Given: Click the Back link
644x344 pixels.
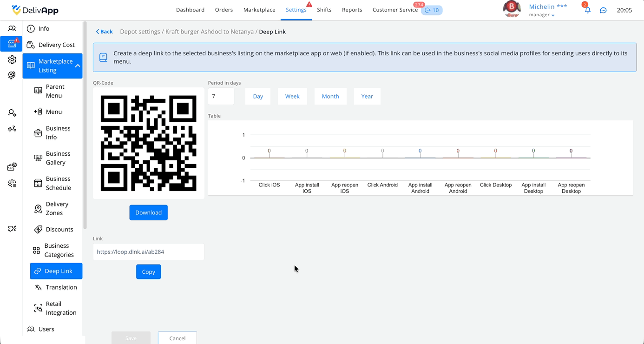Looking at the screenshot, I should coord(104,32).
